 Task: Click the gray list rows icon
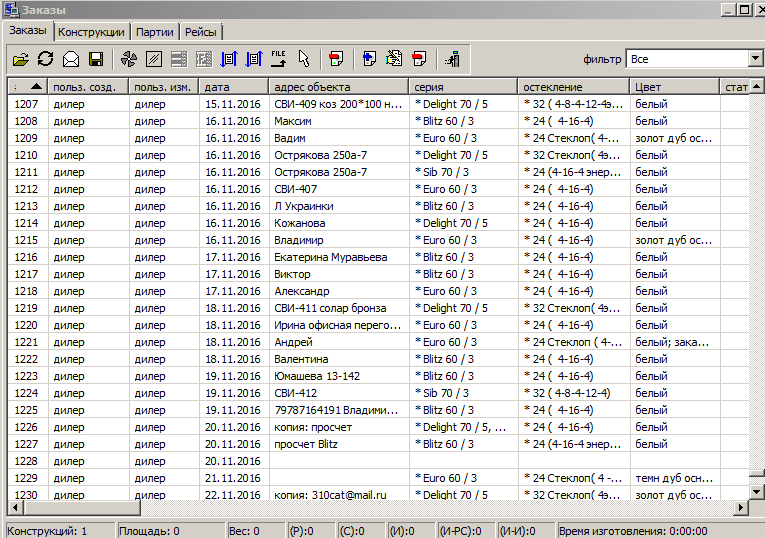[179, 59]
